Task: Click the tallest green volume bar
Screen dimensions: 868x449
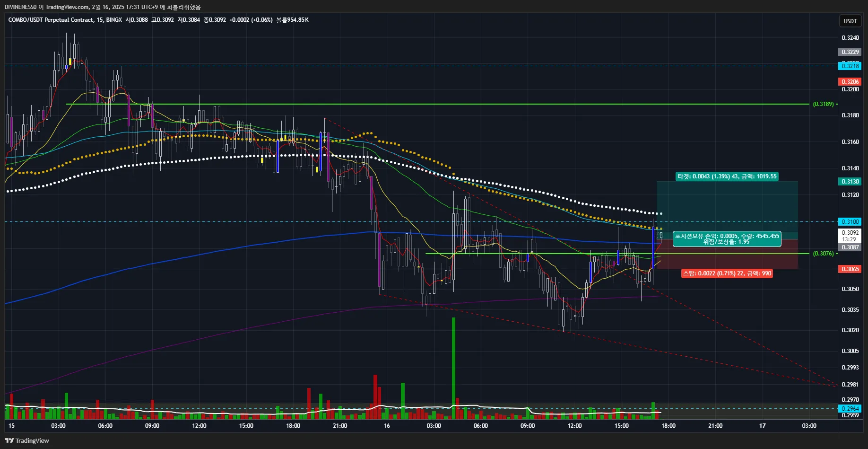Action: (x=454, y=368)
